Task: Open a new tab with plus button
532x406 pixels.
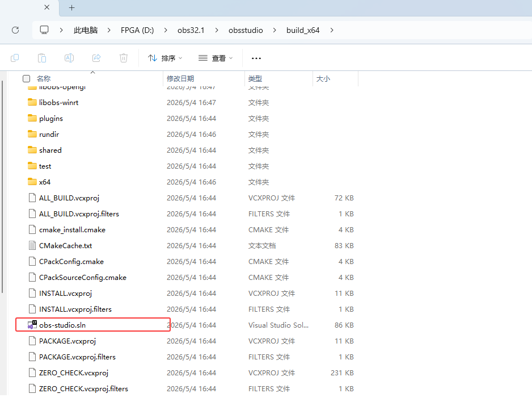Action: click(71, 8)
